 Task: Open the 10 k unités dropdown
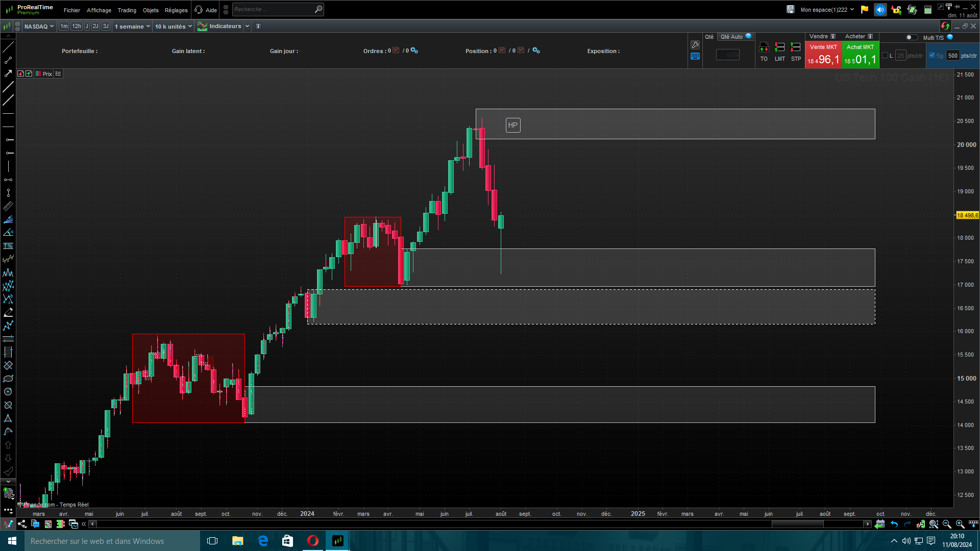coord(174,26)
